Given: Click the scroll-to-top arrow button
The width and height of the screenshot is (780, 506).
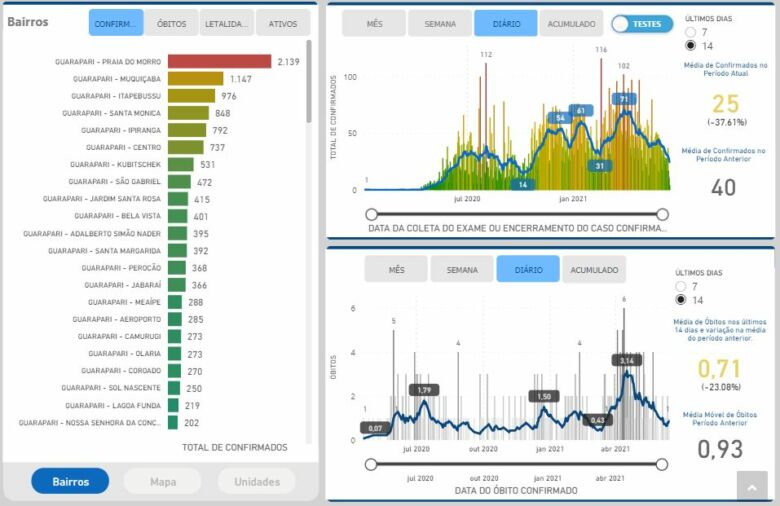Looking at the screenshot, I should point(751,485).
